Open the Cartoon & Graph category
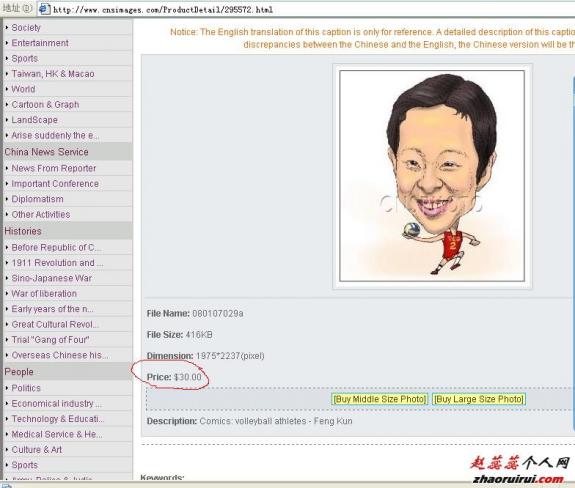The width and height of the screenshot is (575, 488). 45,104
